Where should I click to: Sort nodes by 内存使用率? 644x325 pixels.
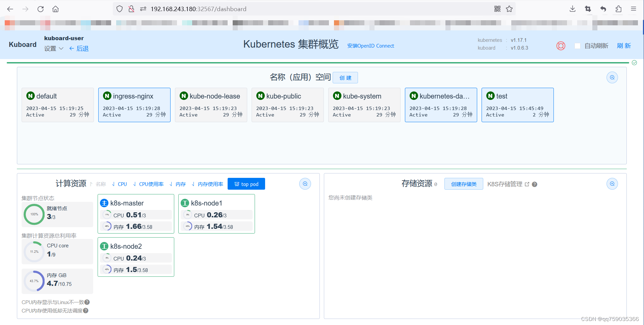(207, 184)
